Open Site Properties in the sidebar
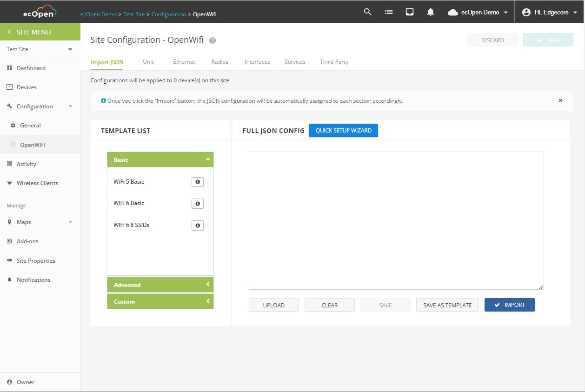The image size is (585, 392). click(36, 260)
